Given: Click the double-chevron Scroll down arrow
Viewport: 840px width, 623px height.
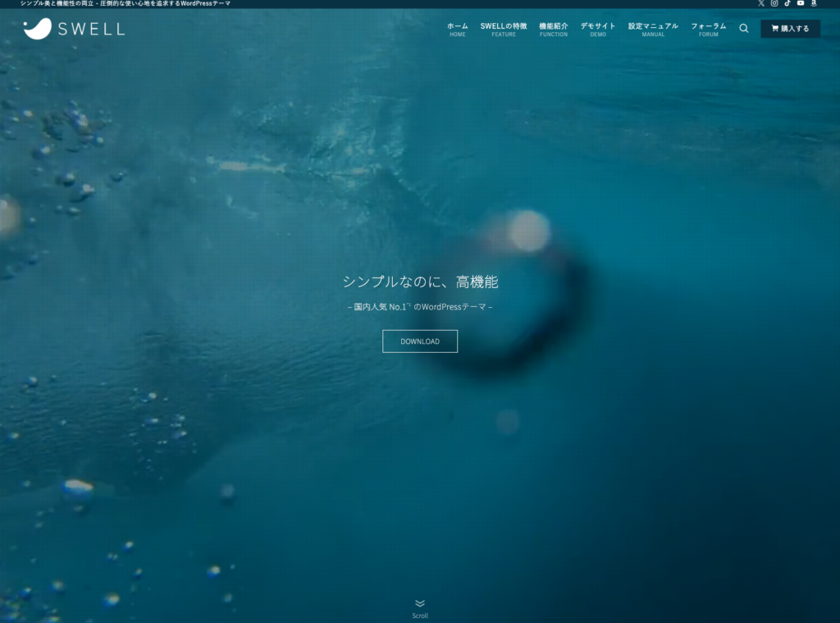Looking at the screenshot, I should tap(420, 603).
